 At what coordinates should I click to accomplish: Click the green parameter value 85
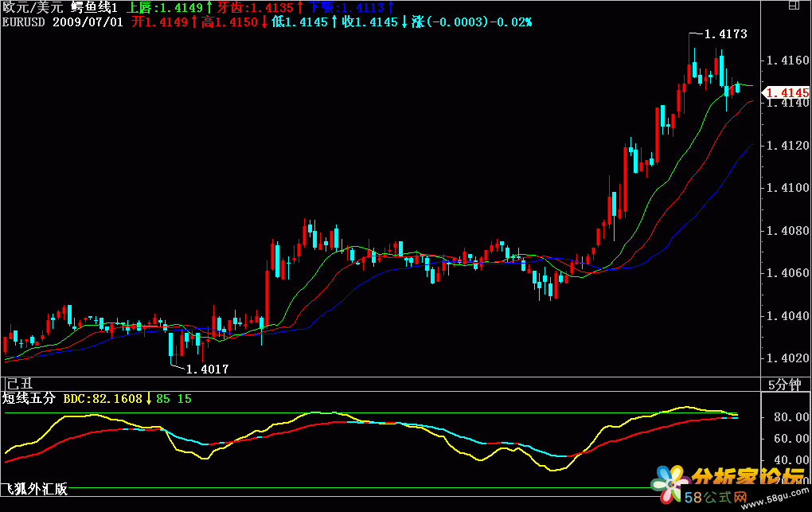click(163, 398)
